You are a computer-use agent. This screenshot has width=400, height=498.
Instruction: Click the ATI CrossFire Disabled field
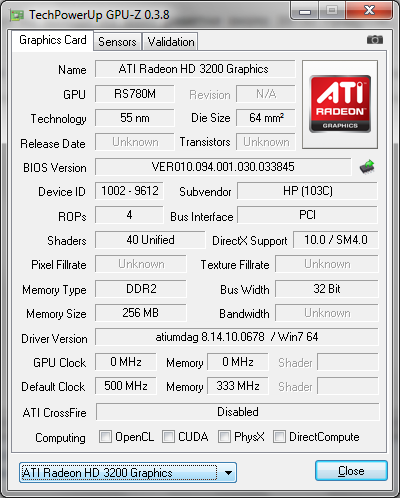coord(237,412)
